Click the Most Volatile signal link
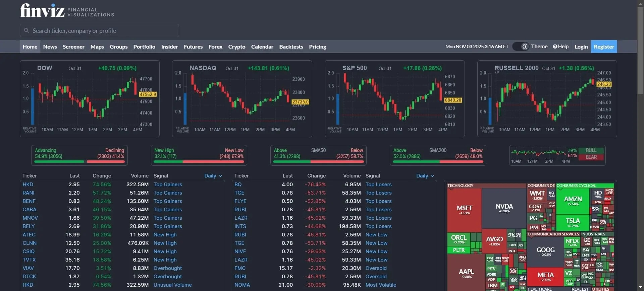This screenshot has height=291, width=644. [x=381, y=285]
